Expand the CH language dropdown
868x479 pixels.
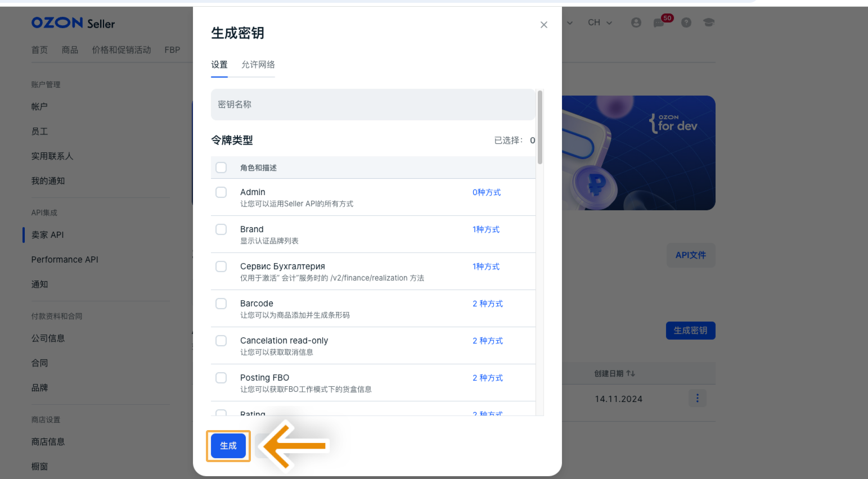(x=600, y=22)
